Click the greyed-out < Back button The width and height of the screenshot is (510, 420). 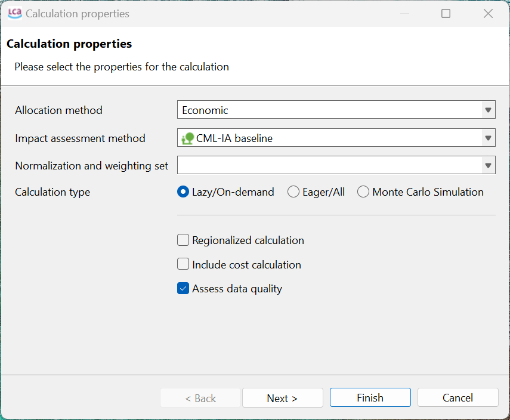pyautogui.click(x=200, y=398)
